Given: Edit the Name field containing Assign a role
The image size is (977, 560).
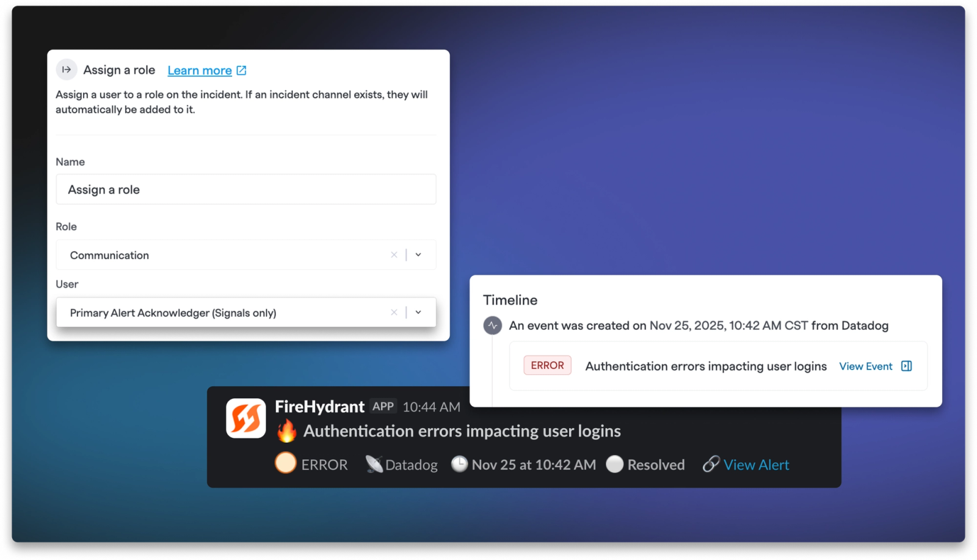Looking at the screenshot, I should (x=246, y=189).
